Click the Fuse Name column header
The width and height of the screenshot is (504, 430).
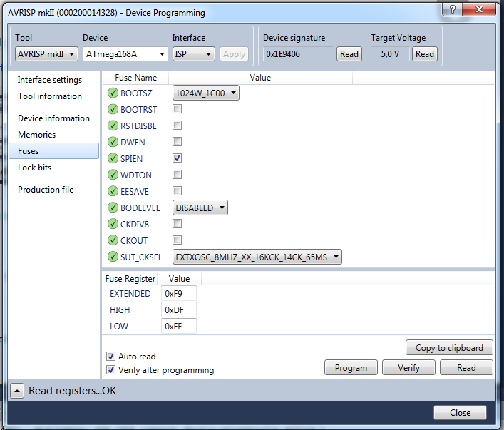tap(136, 78)
